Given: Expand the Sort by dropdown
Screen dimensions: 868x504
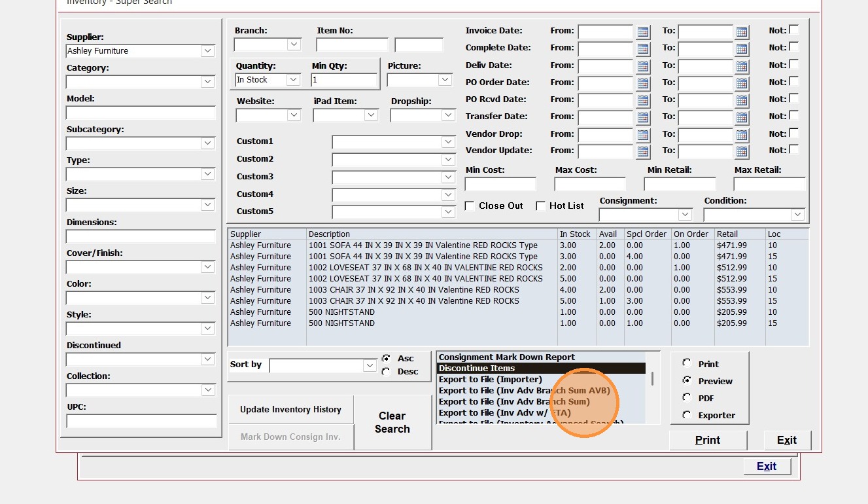Looking at the screenshot, I should click(x=370, y=365).
